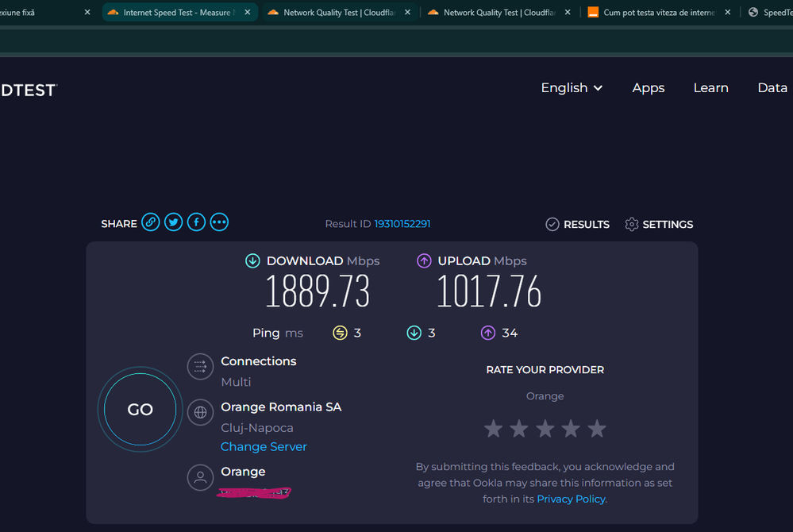Close the Cum pot testa viteza tab

click(x=727, y=12)
